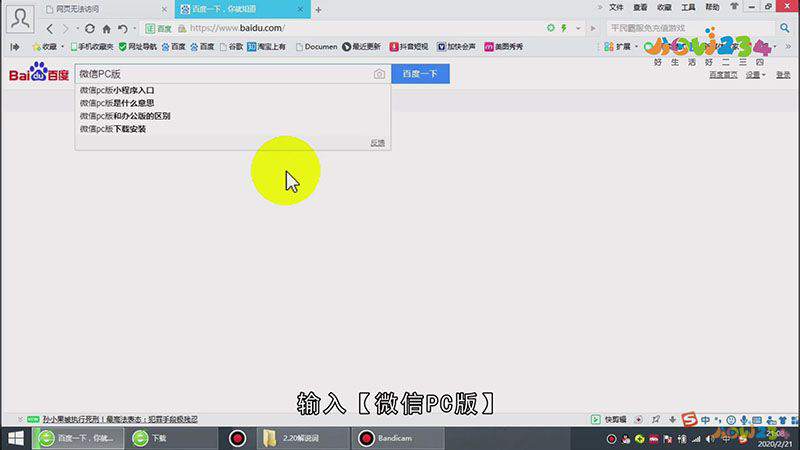Expand the address bar dropdown arrow
Viewport: 800px width, 450px height.
click(x=578, y=28)
